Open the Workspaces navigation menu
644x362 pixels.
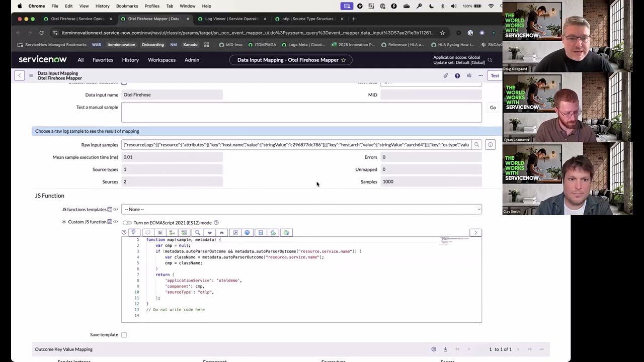pyautogui.click(x=162, y=60)
